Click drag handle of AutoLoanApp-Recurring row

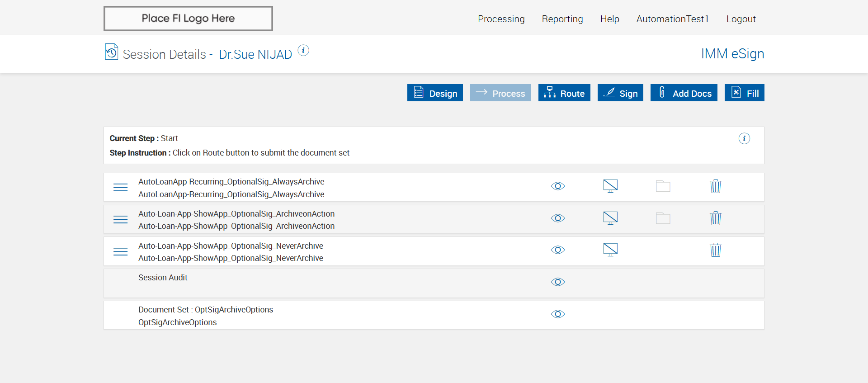pos(120,188)
